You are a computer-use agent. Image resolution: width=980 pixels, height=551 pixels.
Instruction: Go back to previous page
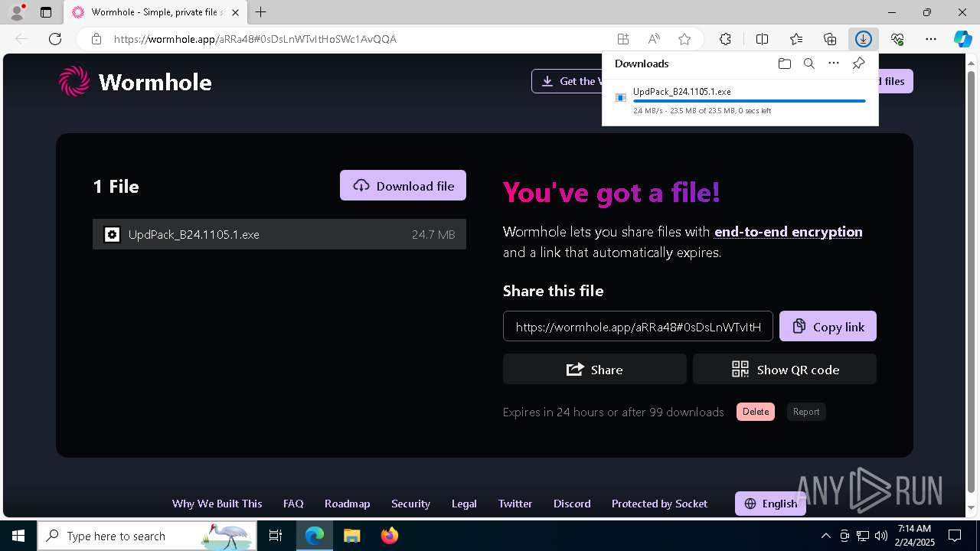tap(21, 39)
